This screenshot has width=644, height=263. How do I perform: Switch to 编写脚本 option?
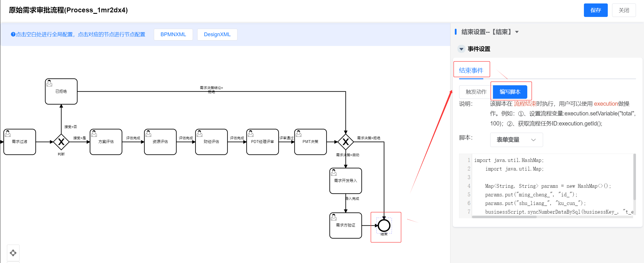(x=510, y=92)
